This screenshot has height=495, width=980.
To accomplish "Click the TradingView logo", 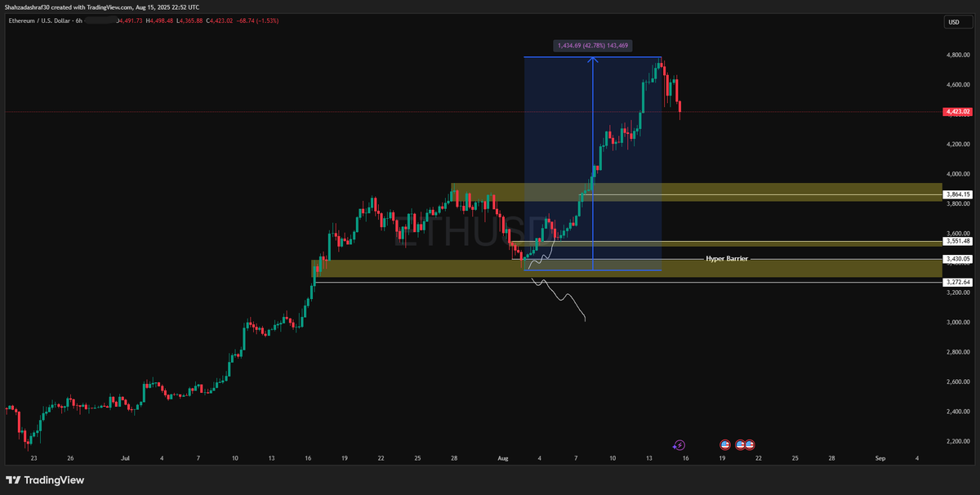I will [46, 480].
